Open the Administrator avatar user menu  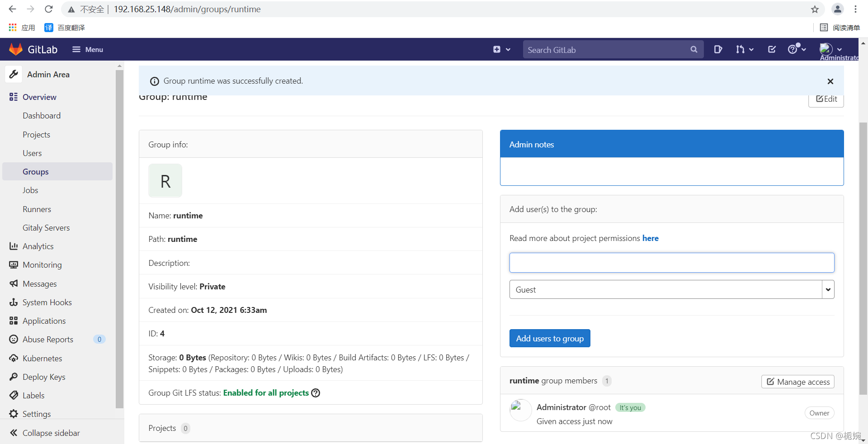pos(831,49)
